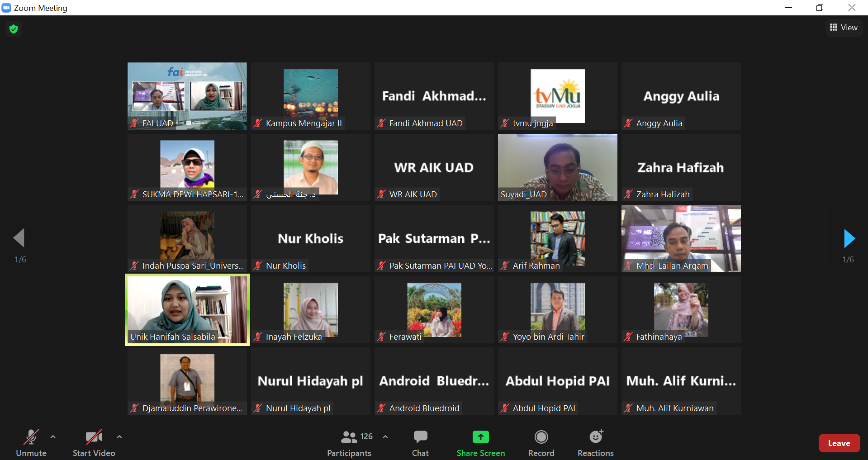The height and width of the screenshot is (460, 868).
Task: Click the red Leave button
Action: coord(839,443)
